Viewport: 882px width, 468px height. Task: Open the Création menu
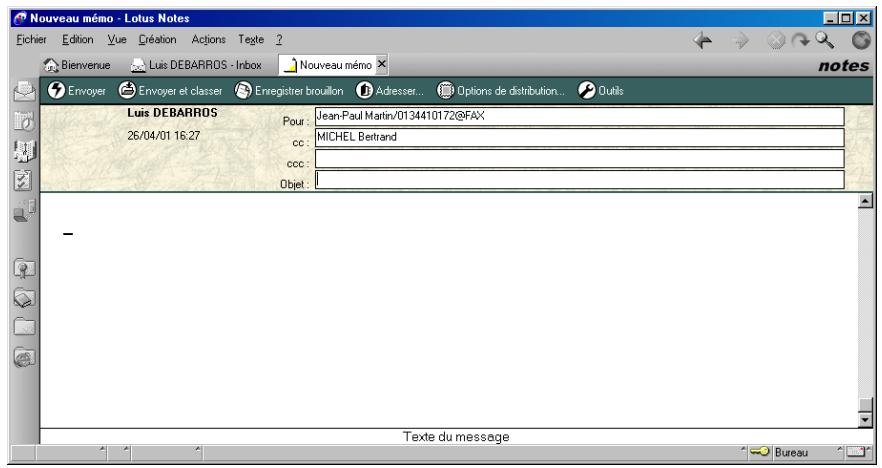pos(158,40)
